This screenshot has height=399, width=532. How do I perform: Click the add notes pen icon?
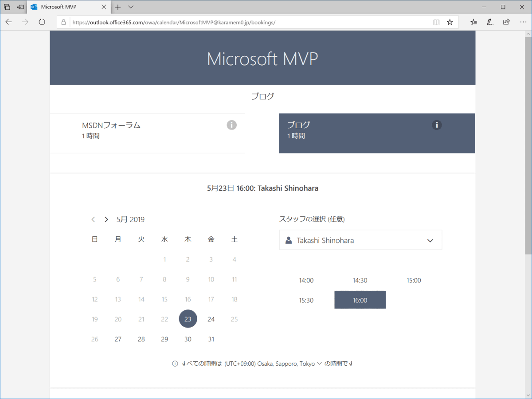[x=490, y=22]
